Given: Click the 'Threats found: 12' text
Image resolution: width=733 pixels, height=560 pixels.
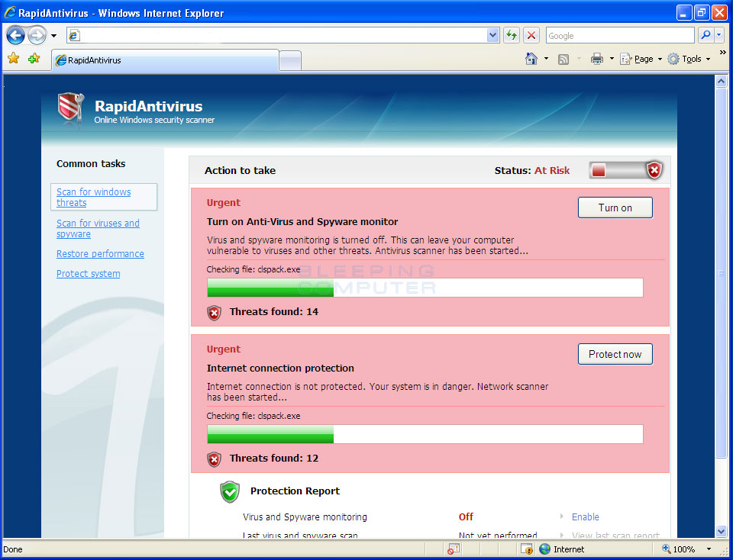Looking at the screenshot, I should point(274,459).
